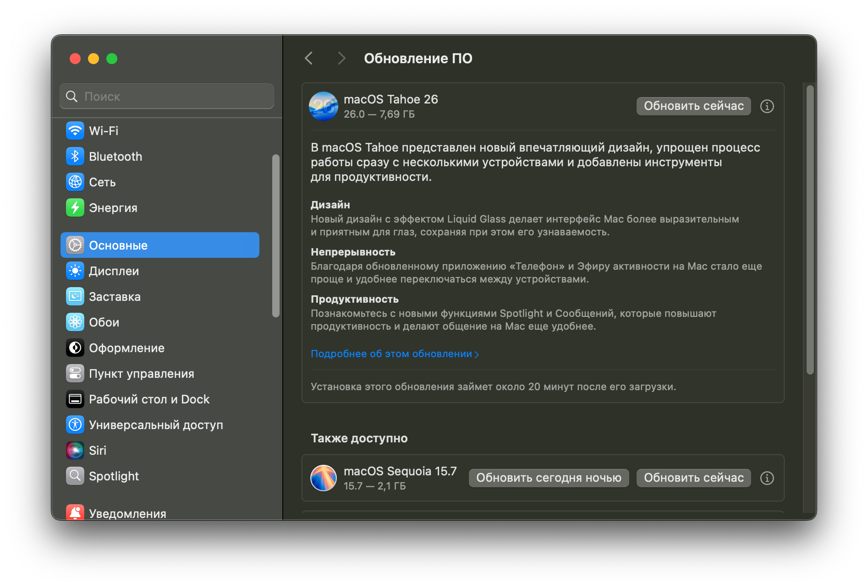Image resolution: width=868 pixels, height=588 pixels.
Task: Click the gear icon beside Основные
Action: point(75,245)
